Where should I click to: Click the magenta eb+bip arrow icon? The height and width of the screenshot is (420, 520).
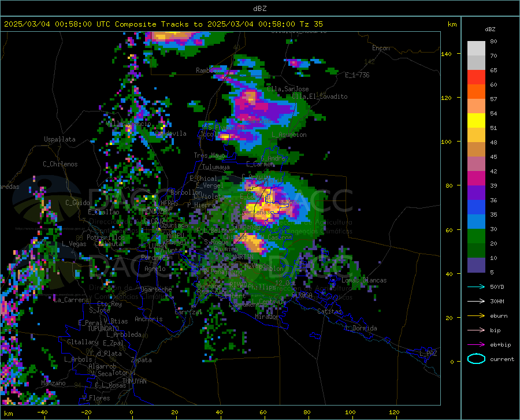(x=476, y=345)
